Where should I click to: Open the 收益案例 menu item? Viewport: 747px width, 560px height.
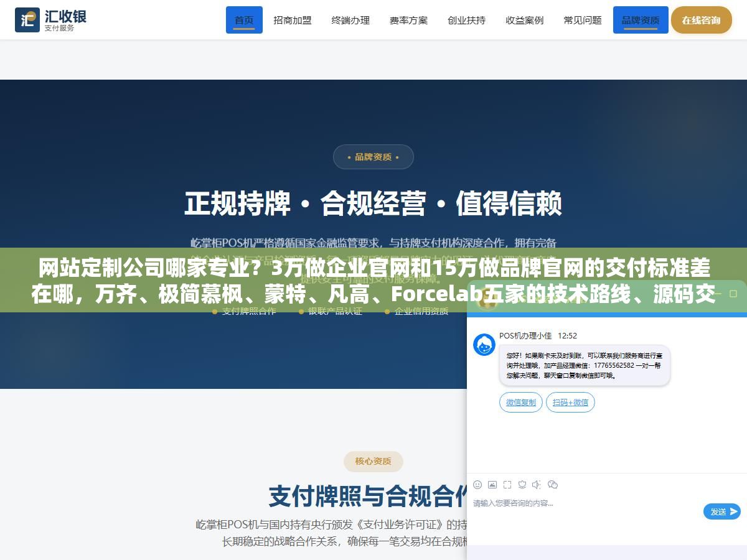(x=525, y=20)
